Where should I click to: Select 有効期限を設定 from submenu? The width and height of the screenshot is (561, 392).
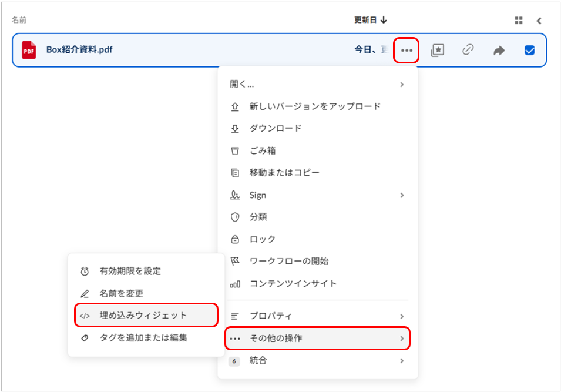[x=130, y=271]
